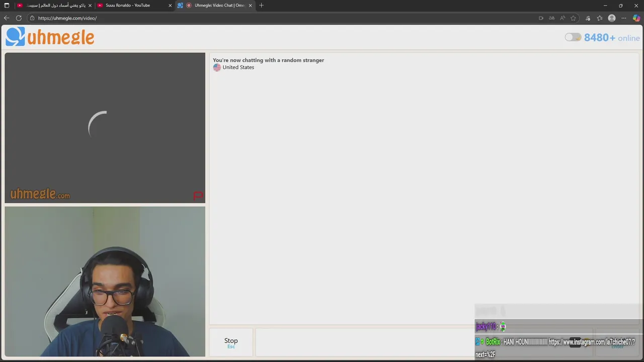Open the favorites list icon
Screen dimensions: 644x362
tap(600, 18)
